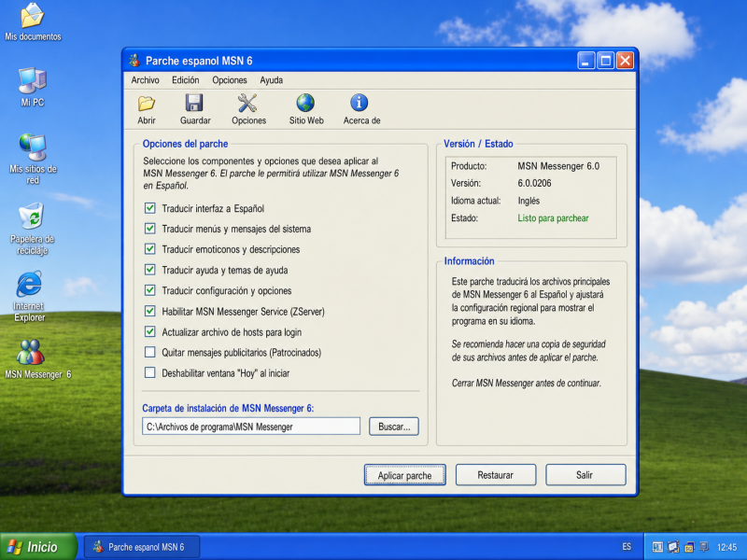Toggle Traducir configuración y opciones checkbox
This screenshot has height=560, width=747.
(x=150, y=290)
